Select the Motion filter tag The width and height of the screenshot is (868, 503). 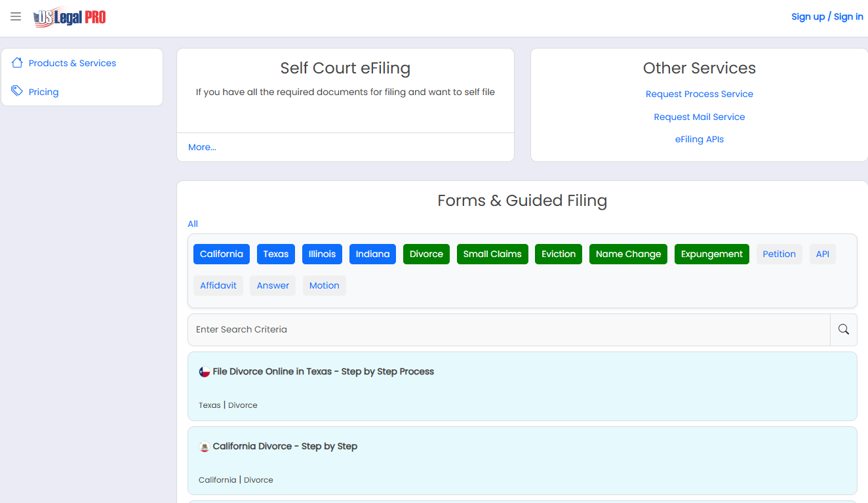tap(325, 286)
